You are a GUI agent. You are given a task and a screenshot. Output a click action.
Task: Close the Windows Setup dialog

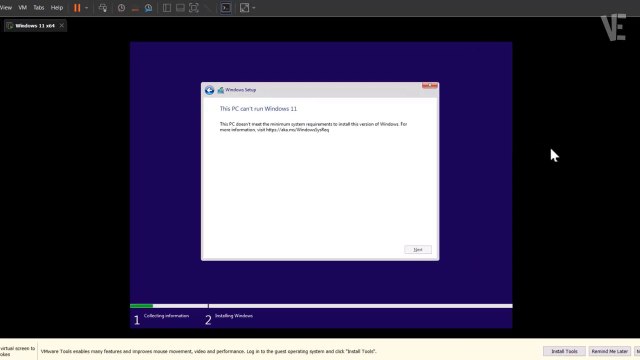coord(430,86)
